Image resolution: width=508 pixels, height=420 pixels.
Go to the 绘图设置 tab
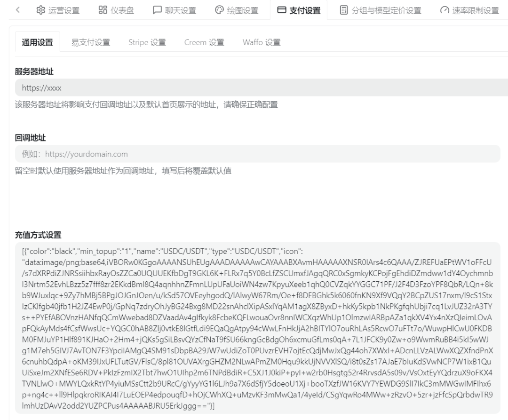pyautogui.click(x=237, y=10)
